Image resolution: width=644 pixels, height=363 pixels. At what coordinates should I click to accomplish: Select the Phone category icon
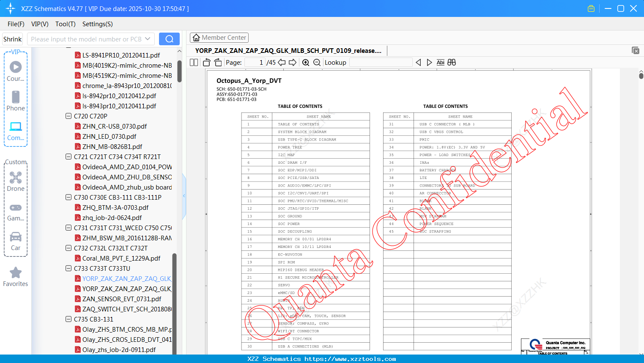[x=16, y=101]
